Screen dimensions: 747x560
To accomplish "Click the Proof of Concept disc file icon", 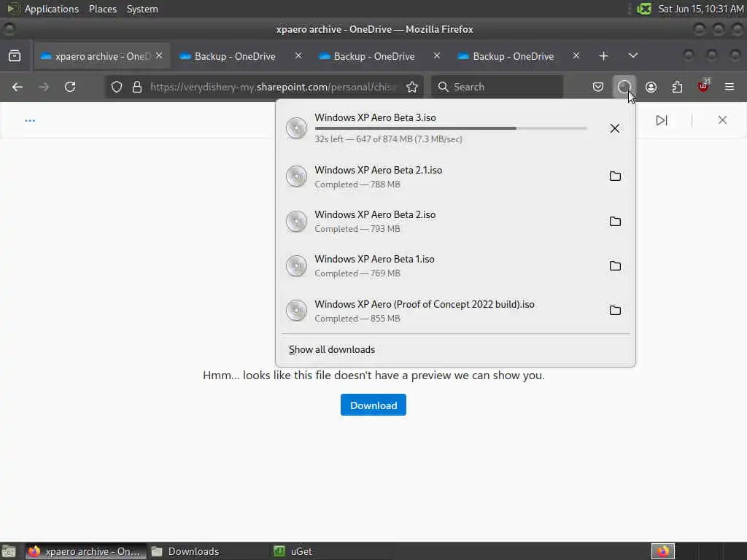I will click(x=296, y=311).
